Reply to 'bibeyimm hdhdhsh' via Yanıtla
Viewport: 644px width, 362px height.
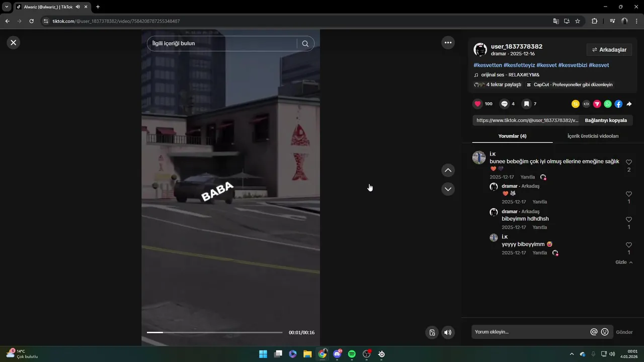click(540, 227)
